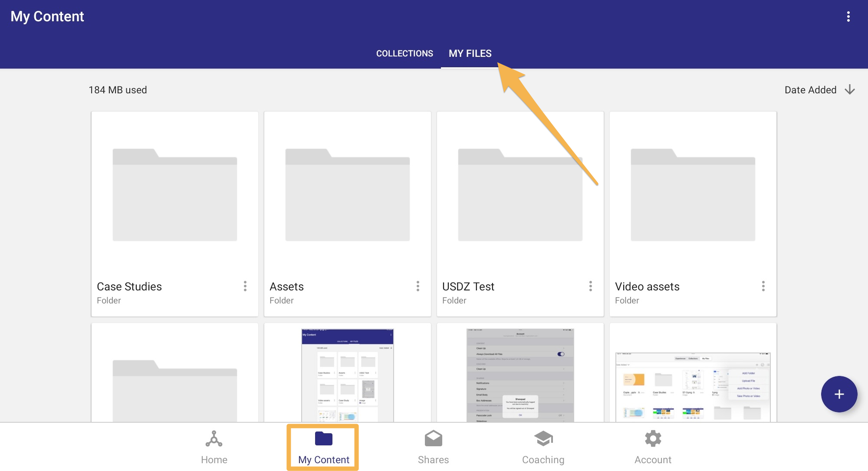This screenshot has height=471, width=868.
Task: Click the 184 MB used storage label
Action: (x=118, y=90)
